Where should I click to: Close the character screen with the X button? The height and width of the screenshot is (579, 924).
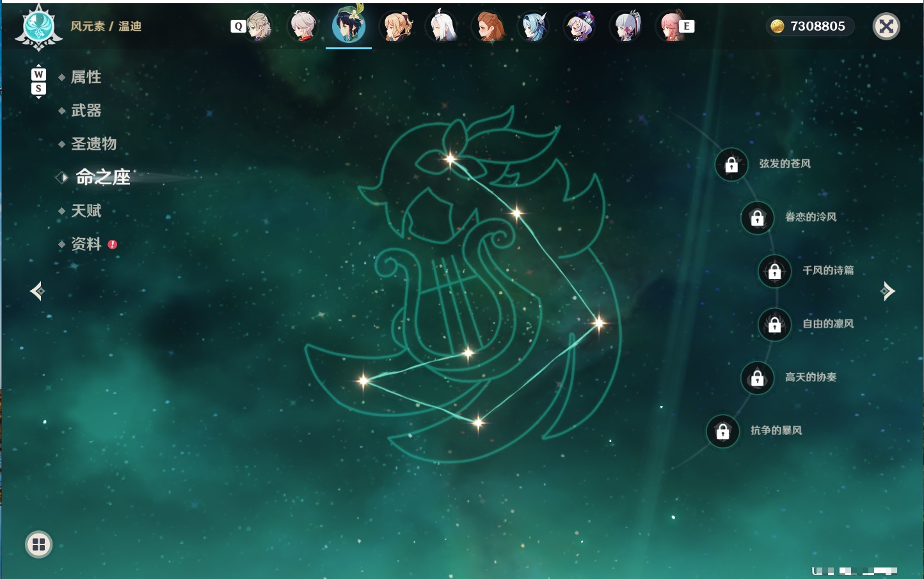click(886, 26)
